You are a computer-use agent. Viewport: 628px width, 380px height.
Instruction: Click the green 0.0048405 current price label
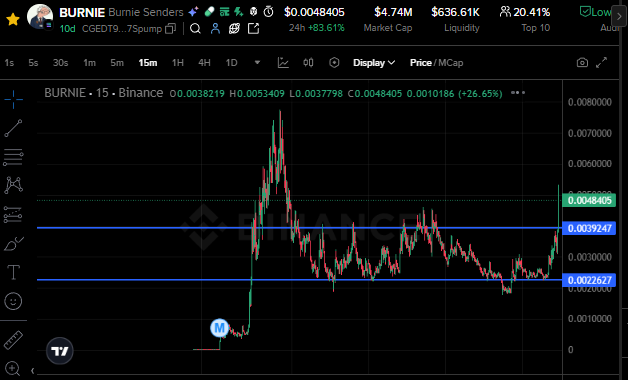coord(589,200)
